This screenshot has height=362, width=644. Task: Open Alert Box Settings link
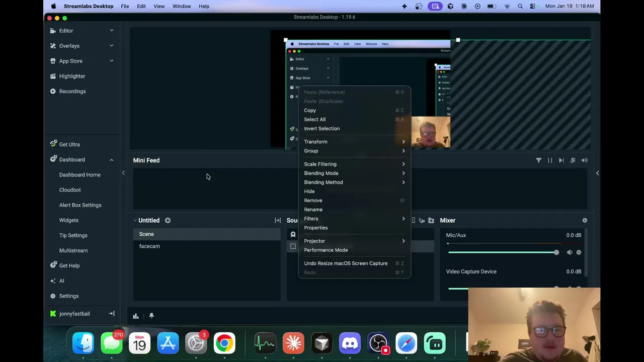pos(80,205)
